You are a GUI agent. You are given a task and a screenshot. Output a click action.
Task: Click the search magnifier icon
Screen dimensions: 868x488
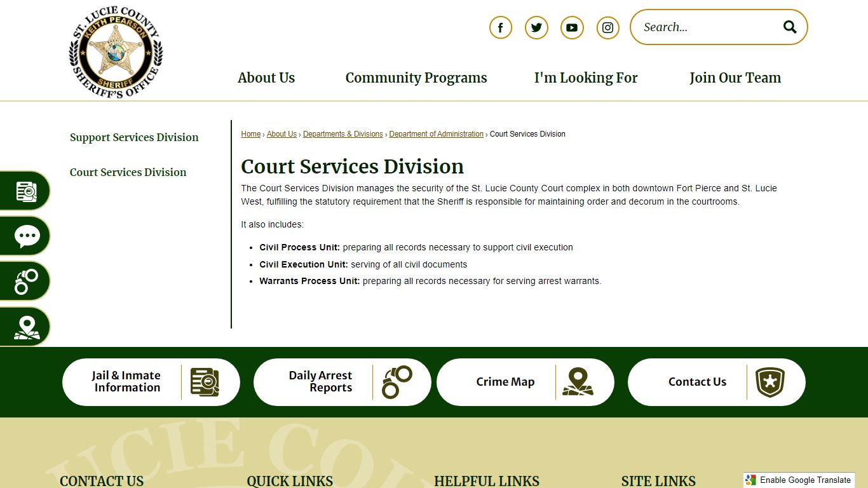790,27
